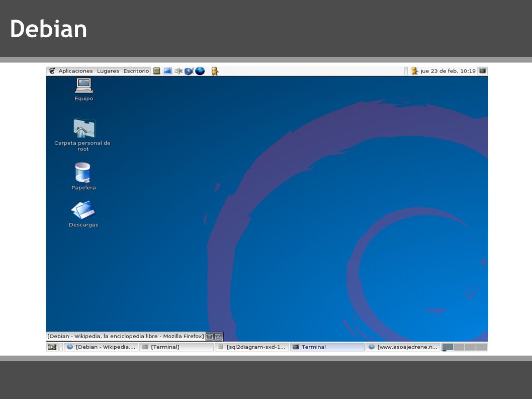This screenshot has height=399, width=532.
Task: Launch the dark blue globe web browser
Action: tap(200, 71)
